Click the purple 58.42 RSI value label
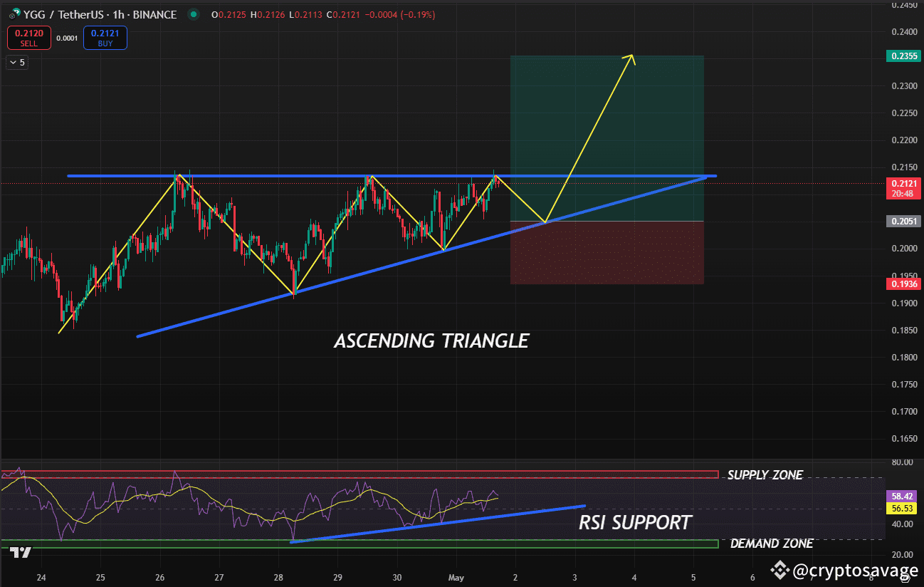Image resolution: width=924 pixels, height=587 pixels. tap(903, 496)
